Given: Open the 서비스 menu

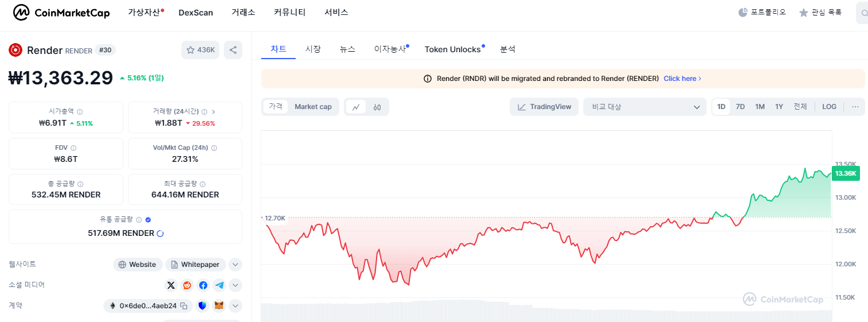Looking at the screenshot, I should pos(336,13).
